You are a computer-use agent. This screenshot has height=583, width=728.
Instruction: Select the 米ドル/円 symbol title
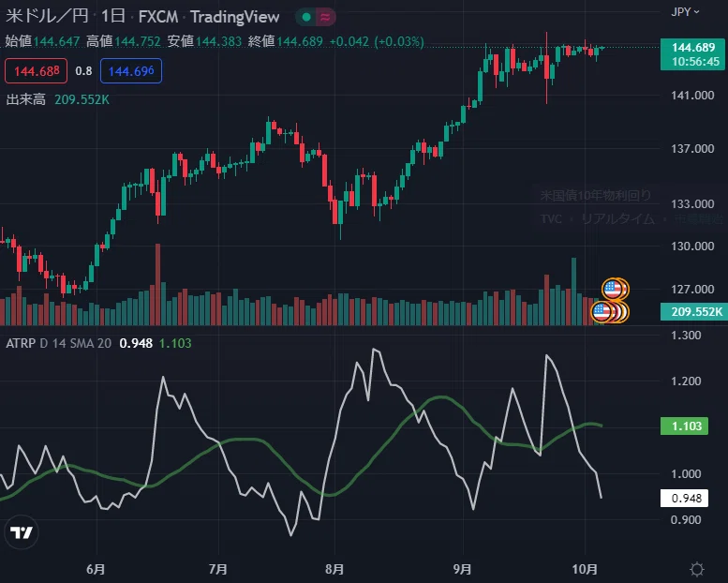[47, 16]
